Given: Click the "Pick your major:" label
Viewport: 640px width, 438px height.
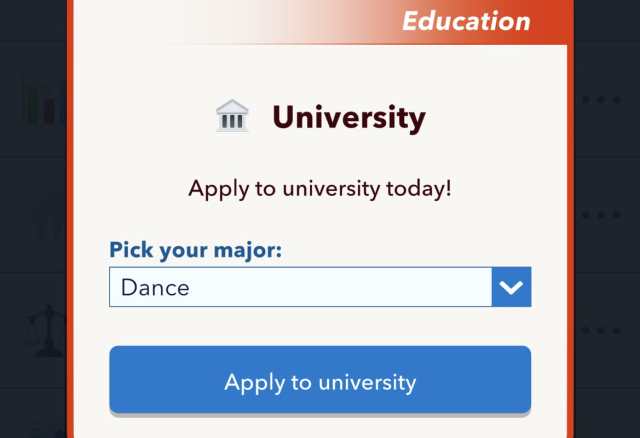Looking at the screenshot, I should (x=196, y=249).
